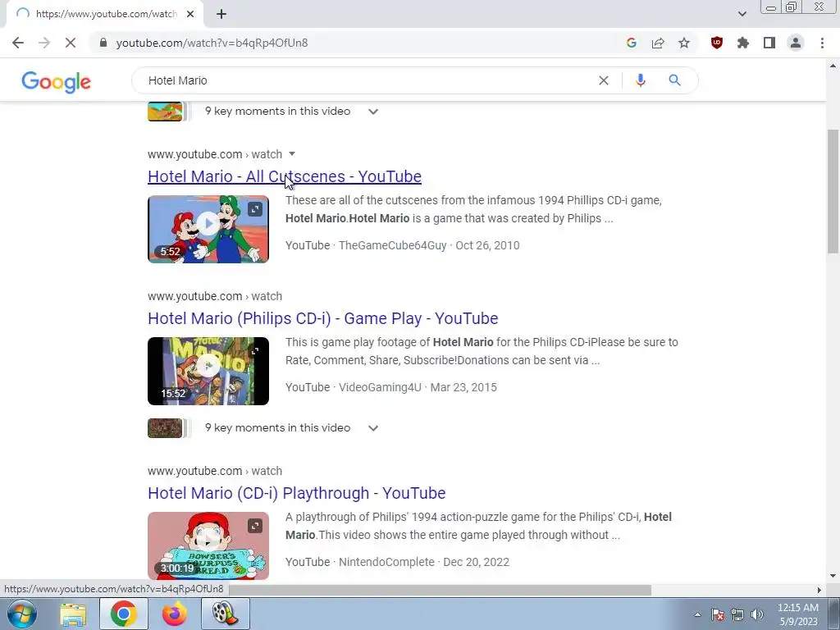Click the NintendoComplete uploader text
The image size is (840, 630).
pyautogui.click(x=386, y=562)
